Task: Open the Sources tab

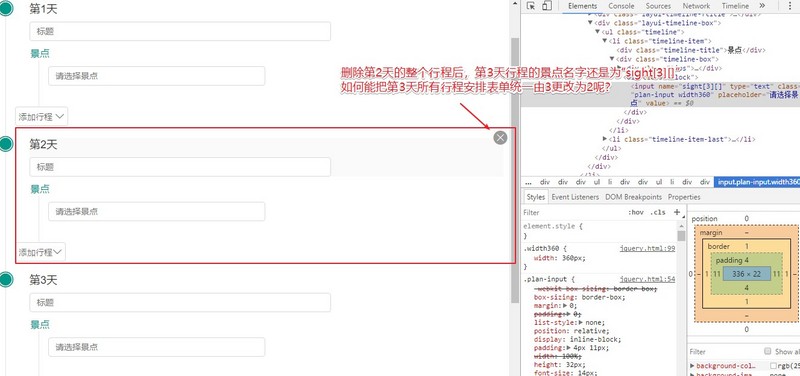Action: [x=658, y=6]
